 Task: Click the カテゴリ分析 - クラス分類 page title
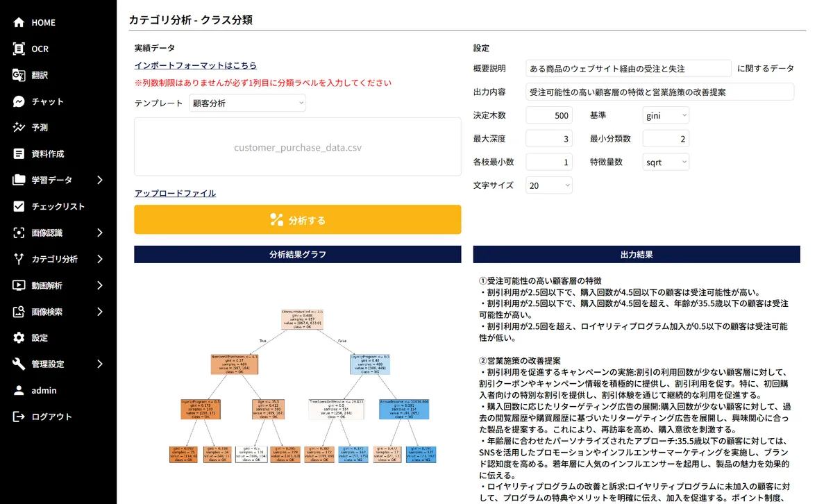pos(190,20)
